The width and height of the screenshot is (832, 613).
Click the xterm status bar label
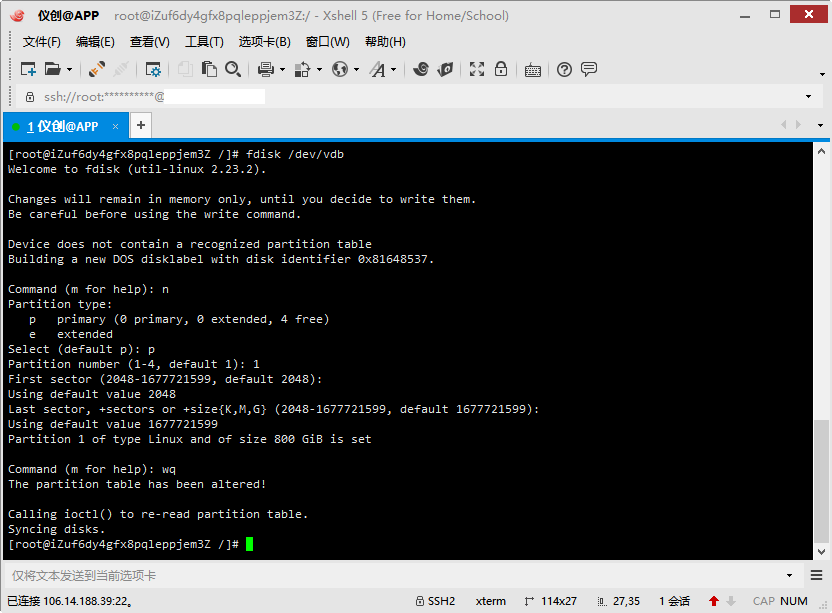click(x=490, y=601)
